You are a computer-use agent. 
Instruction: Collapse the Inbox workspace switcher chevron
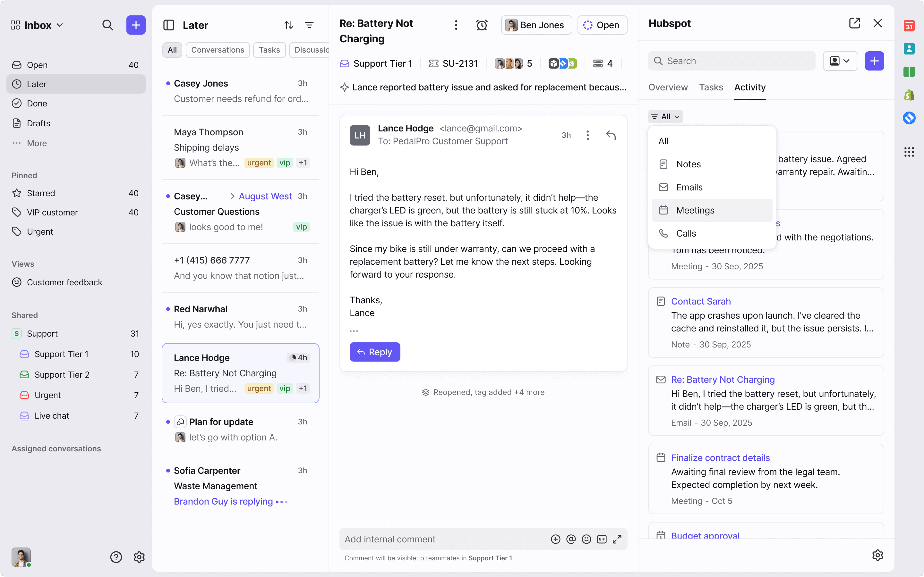point(60,25)
